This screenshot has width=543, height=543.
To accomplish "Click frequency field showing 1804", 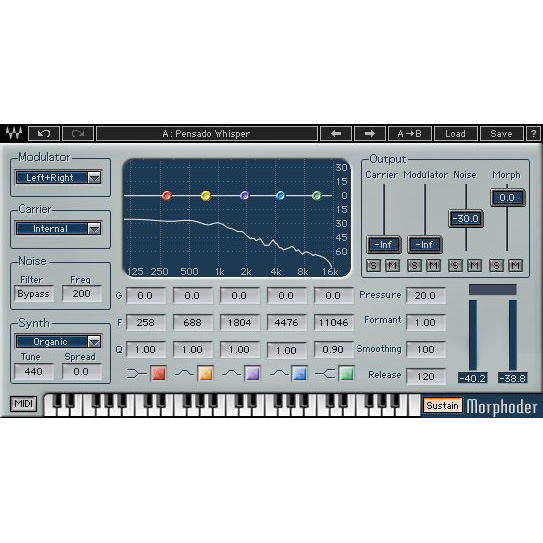I will click(240, 322).
